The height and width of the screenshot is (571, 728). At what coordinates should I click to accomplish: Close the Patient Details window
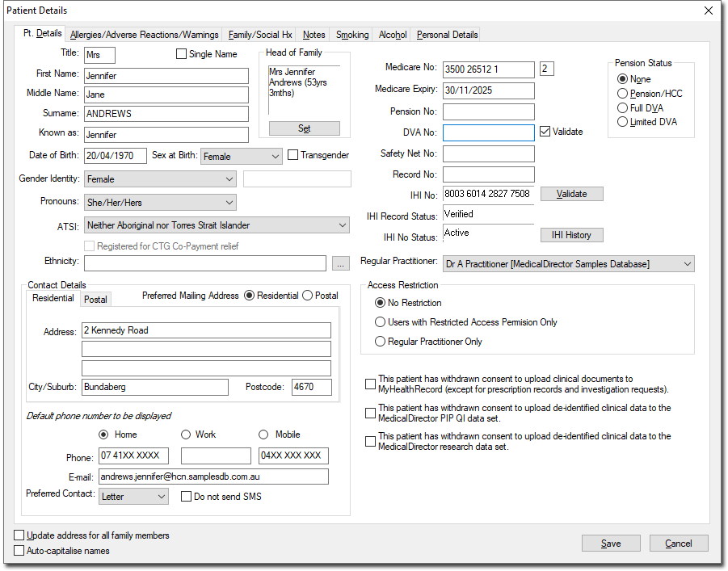click(708, 10)
